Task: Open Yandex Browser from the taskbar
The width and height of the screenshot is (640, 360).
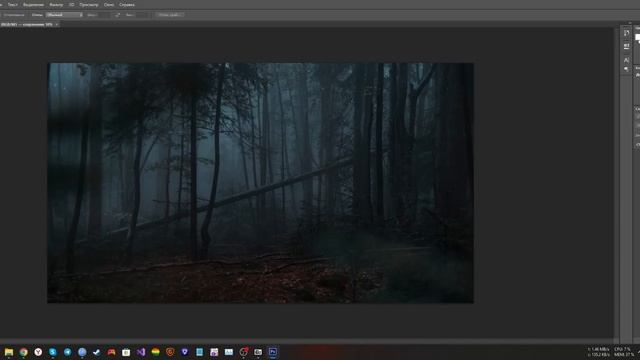Action: [x=38, y=352]
